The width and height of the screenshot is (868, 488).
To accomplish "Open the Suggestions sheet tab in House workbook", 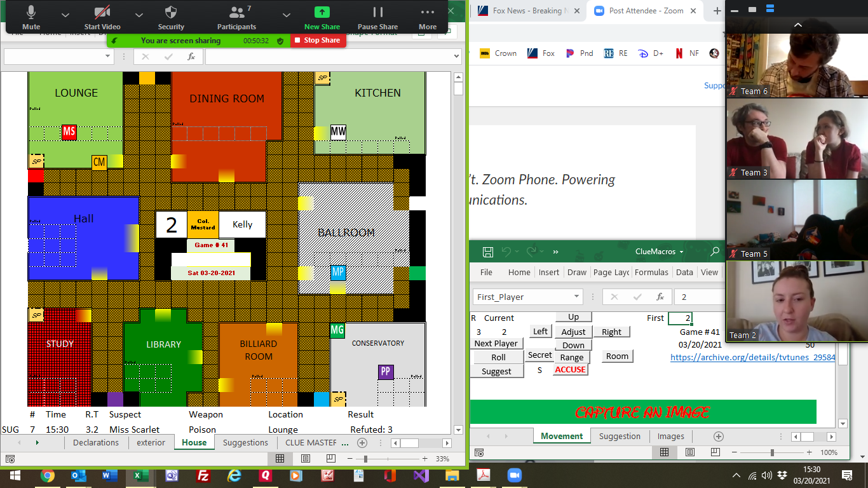I will [245, 443].
